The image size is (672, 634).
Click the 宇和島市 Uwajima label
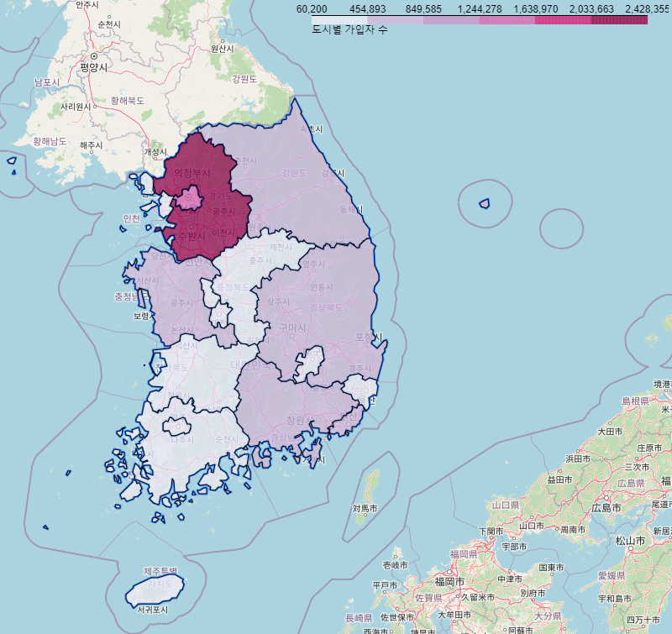tap(615, 598)
